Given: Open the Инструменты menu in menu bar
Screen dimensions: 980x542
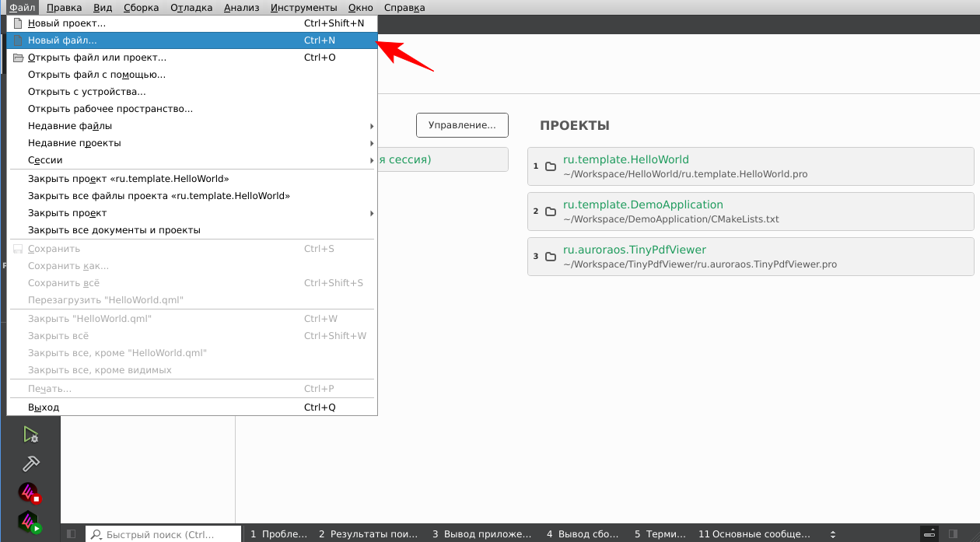Looking at the screenshot, I should click(304, 8).
